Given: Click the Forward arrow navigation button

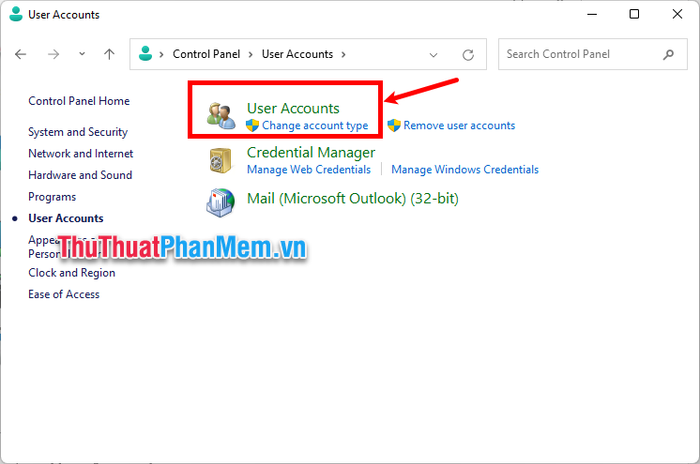Looking at the screenshot, I should pyautogui.click(x=53, y=54).
